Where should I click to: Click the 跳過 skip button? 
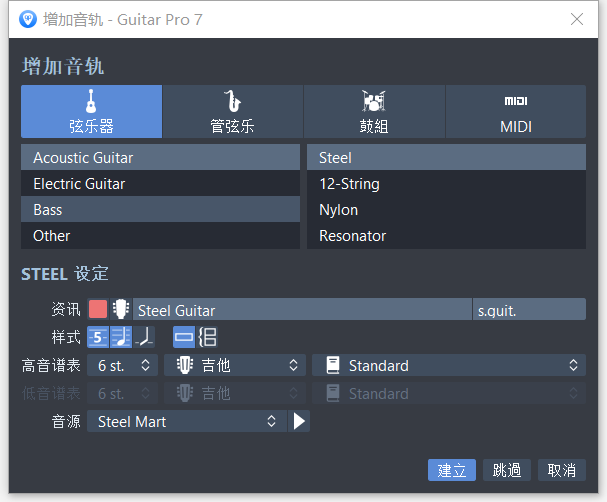tap(507, 470)
